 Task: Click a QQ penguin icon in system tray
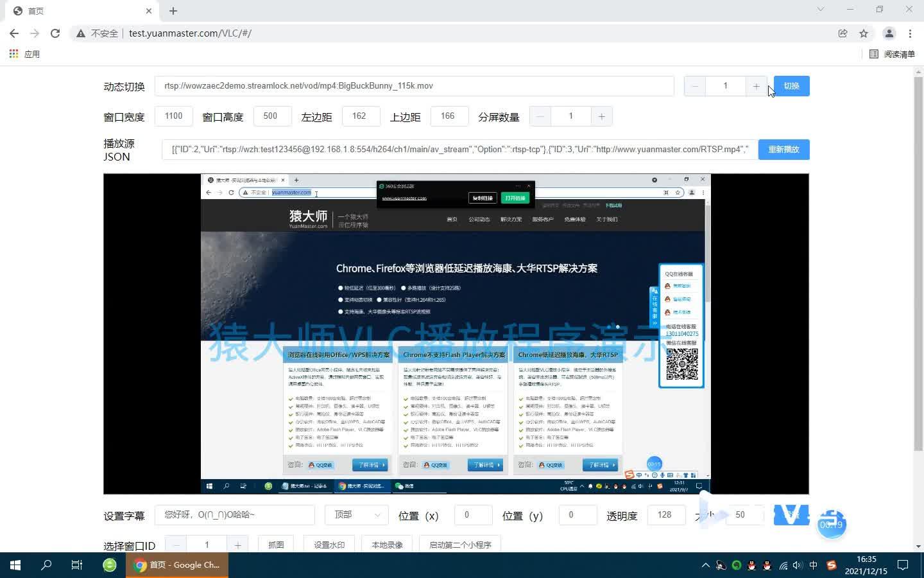[x=751, y=566]
